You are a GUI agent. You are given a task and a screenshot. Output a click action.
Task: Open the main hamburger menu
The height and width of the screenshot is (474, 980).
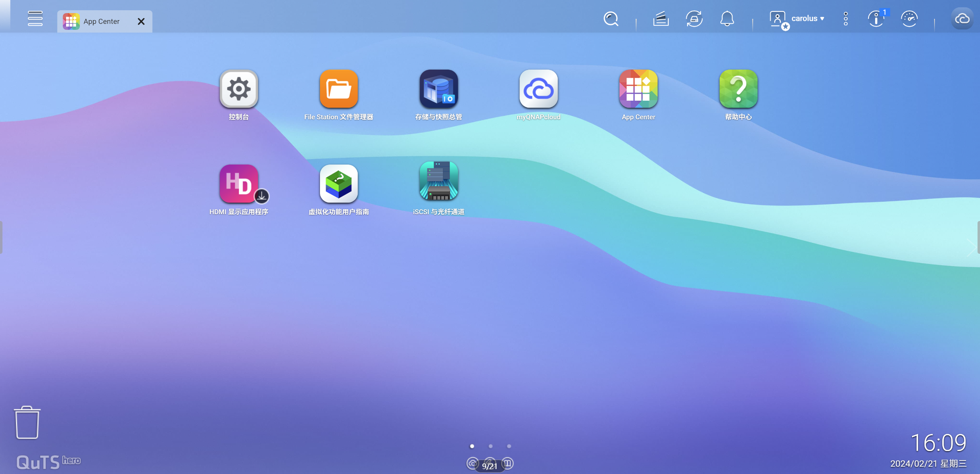coord(35,19)
